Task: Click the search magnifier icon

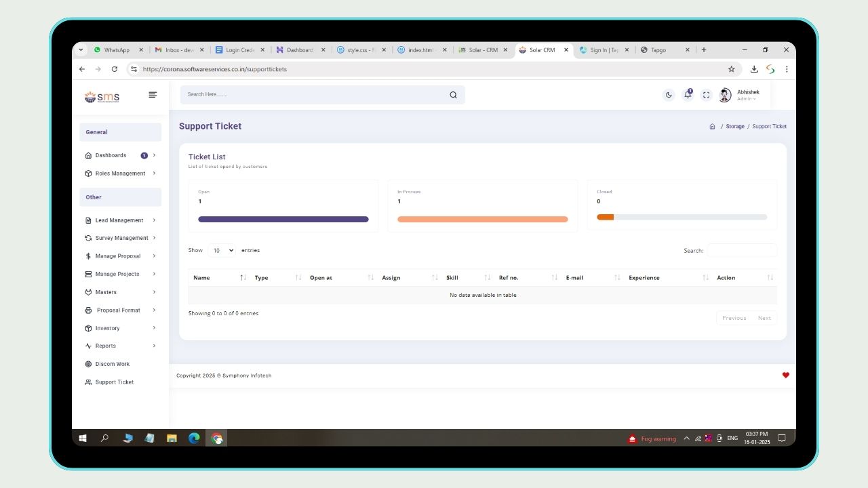Action: (x=453, y=95)
